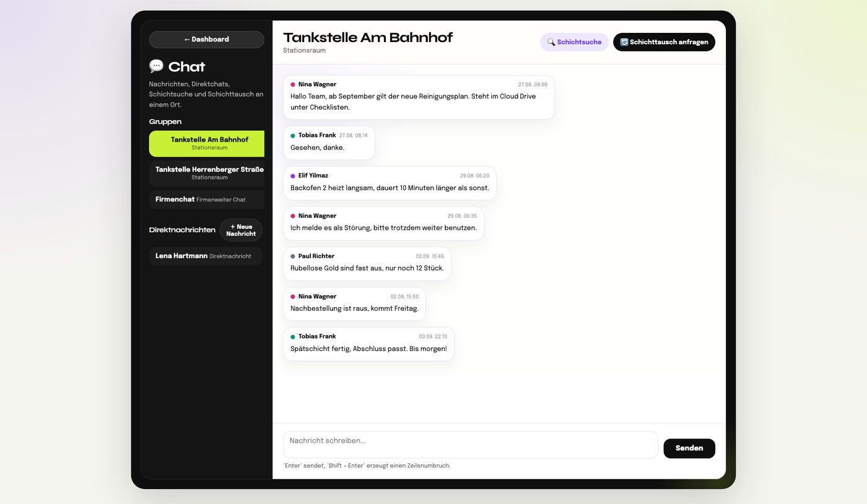The image size is (867, 504).
Task: Open direct chat with Lena Hartmann
Action: (x=206, y=256)
